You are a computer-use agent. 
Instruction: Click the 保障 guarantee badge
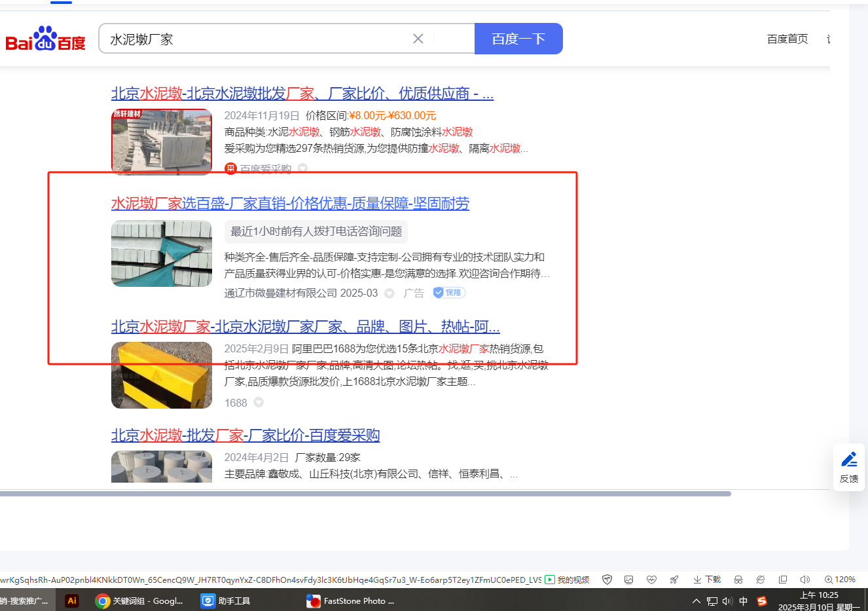click(x=449, y=293)
